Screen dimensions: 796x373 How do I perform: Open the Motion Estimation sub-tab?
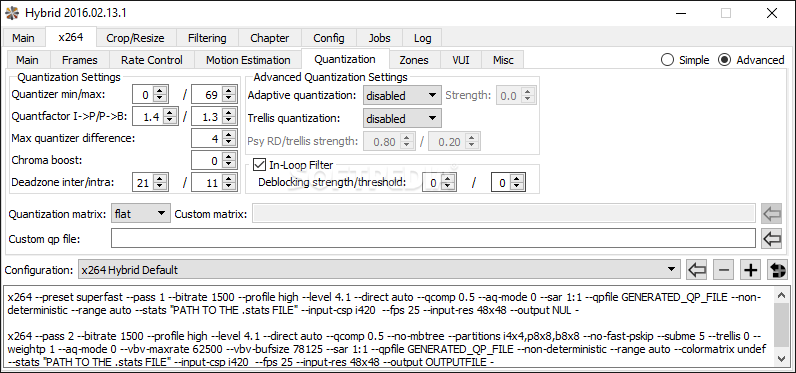[x=248, y=60]
